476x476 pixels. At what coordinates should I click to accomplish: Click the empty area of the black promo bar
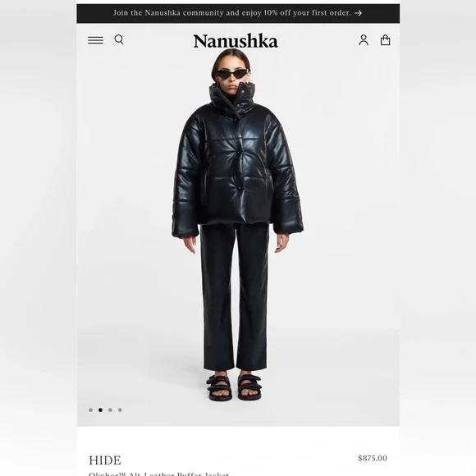point(94,13)
